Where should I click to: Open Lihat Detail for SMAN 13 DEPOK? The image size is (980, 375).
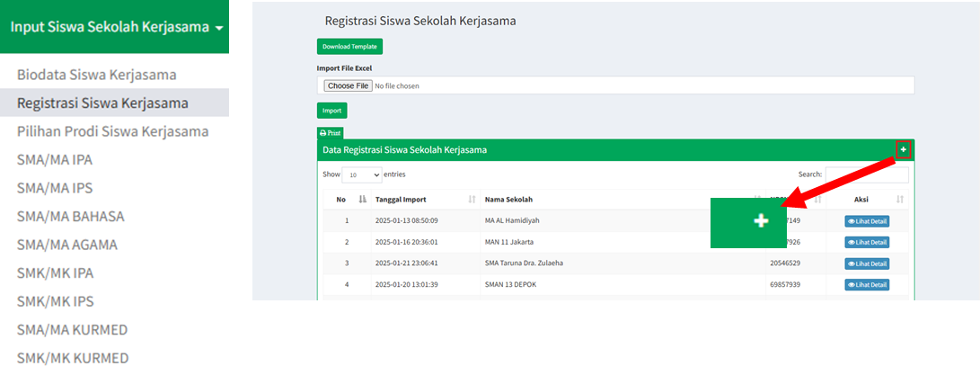coord(867,285)
